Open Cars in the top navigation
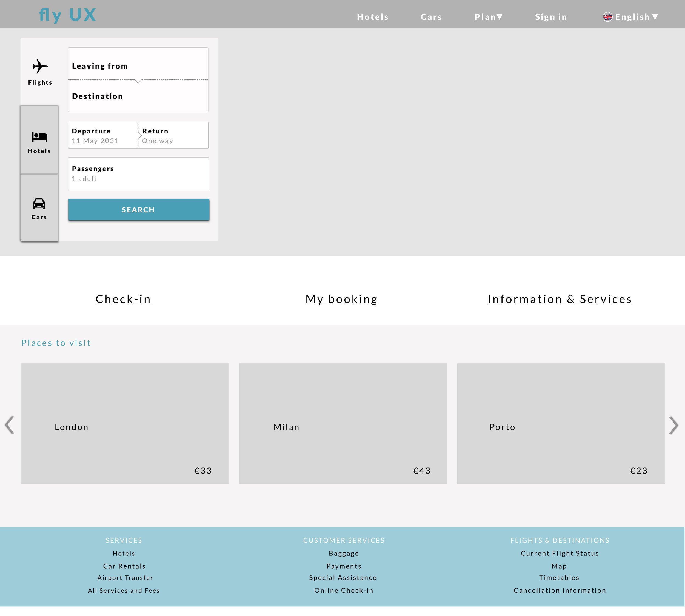Screen dimensions: 685x616 coord(431,17)
